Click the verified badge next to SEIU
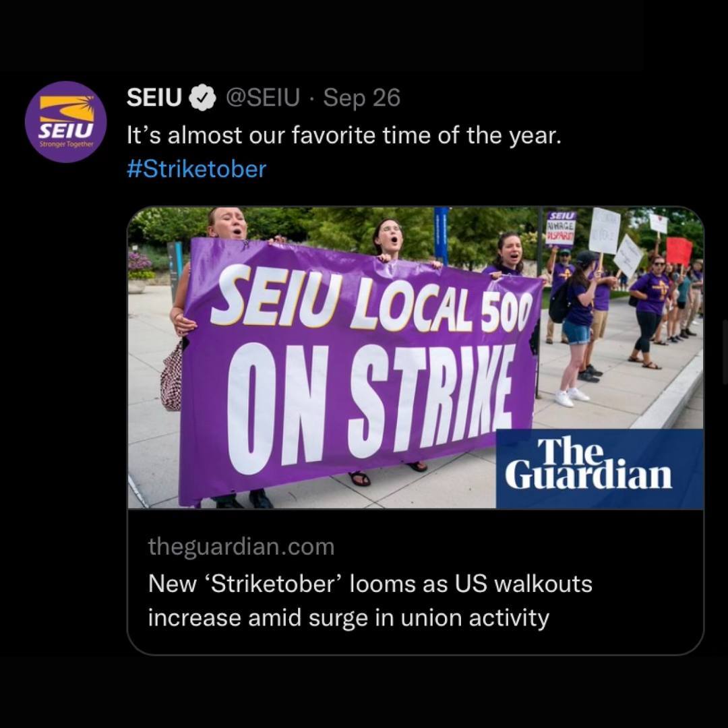The width and height of the screenshot is (728, 728). pos(201,98)
